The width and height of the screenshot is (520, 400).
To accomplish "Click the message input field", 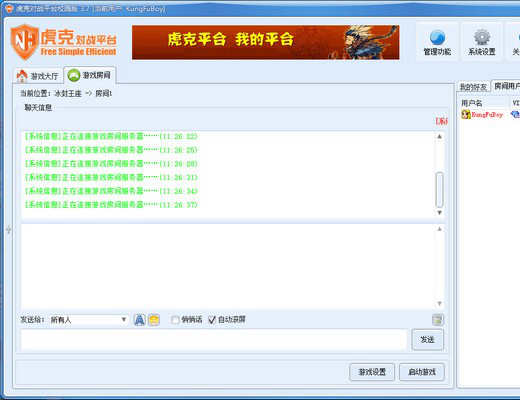I will coord(214,339).
